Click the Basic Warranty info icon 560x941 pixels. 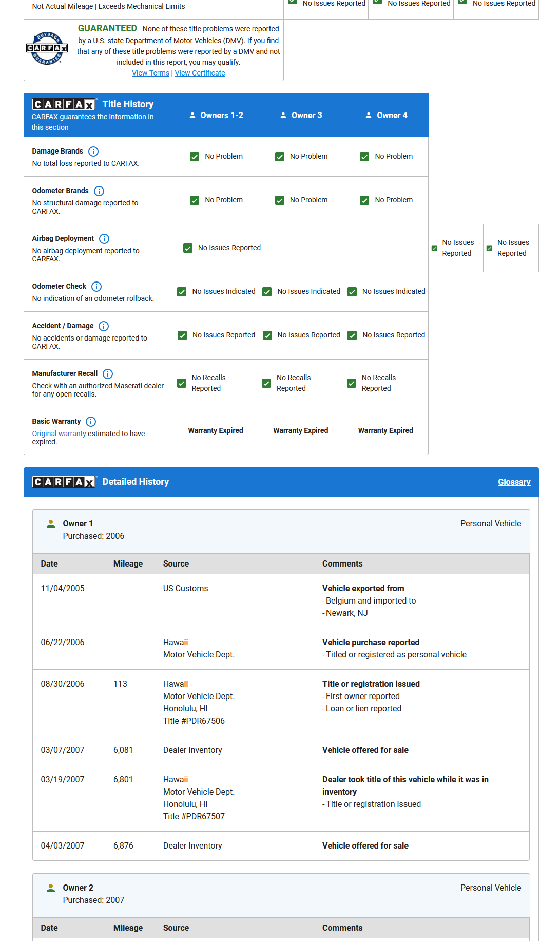(x=91, y=422)
